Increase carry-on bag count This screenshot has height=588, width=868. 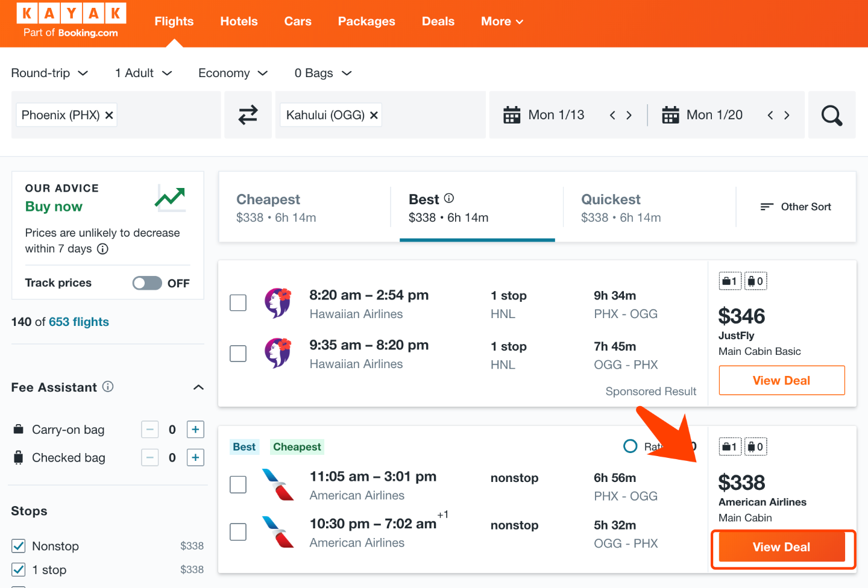[x=195, y=430]
